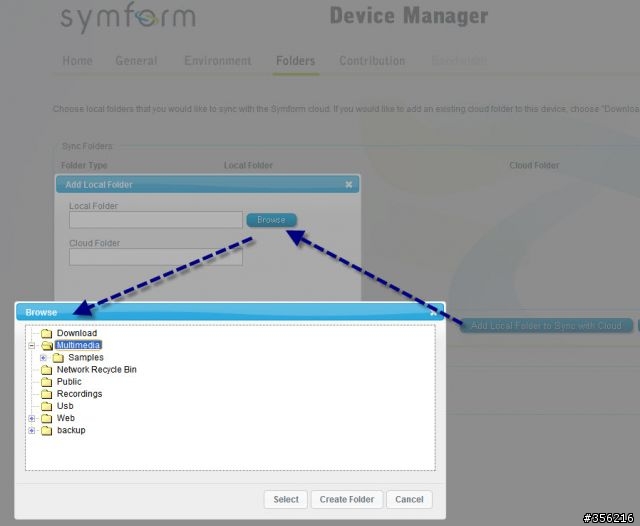Open the Home tab
Screen dimensions: 640x526
[x=78, y=61]
